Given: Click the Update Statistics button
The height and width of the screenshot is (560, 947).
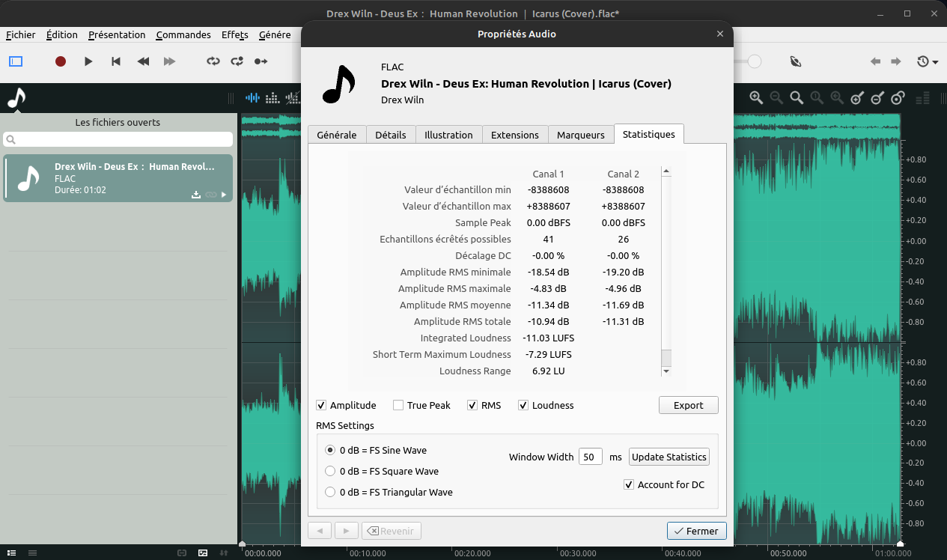Looking at the screenshot, I should [669, 457].
